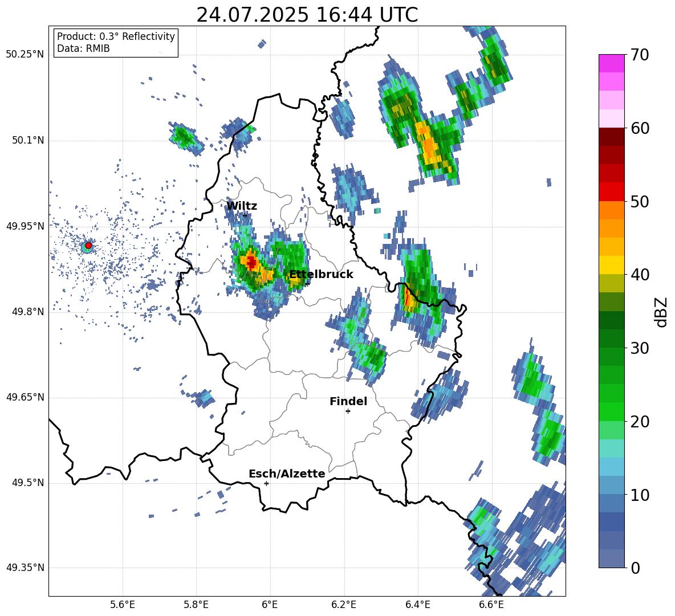Pick the slate blue bottom colorbar segment

611,558
